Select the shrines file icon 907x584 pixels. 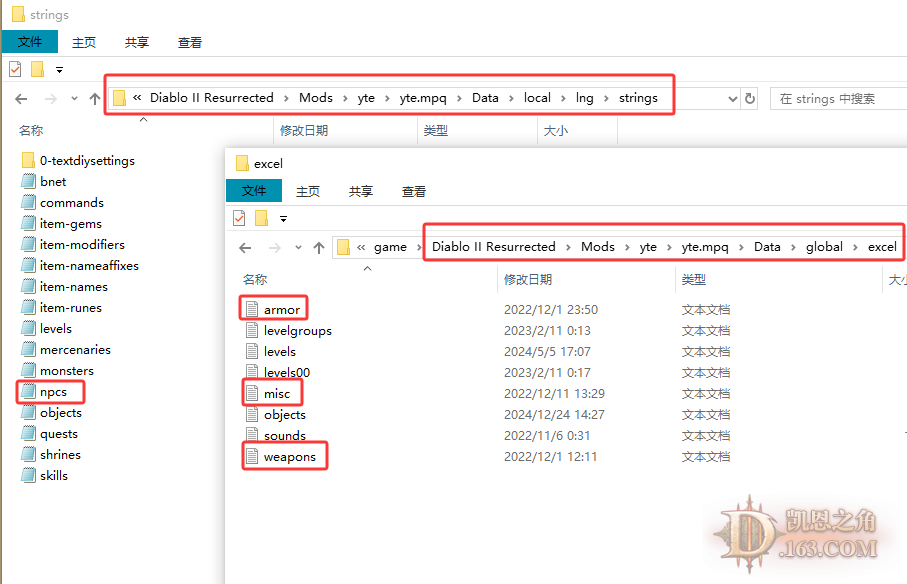tap(28, 454)
